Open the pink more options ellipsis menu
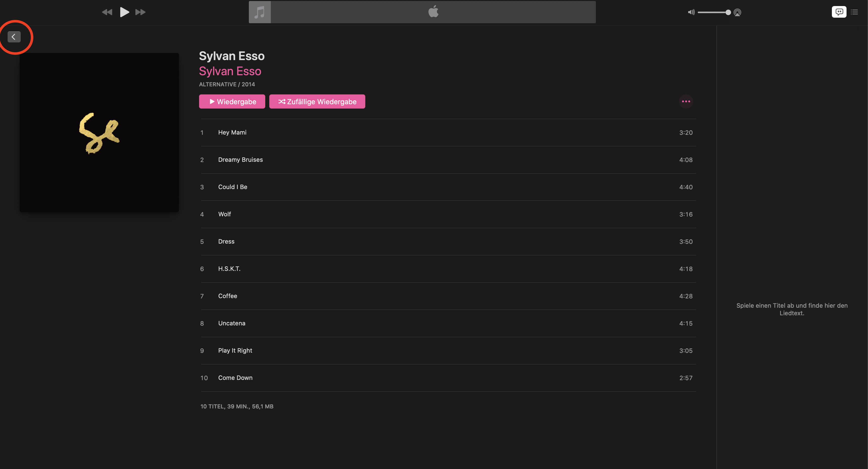Image resolution: width=868 pixels, height=469 pixels. (686, 101)
